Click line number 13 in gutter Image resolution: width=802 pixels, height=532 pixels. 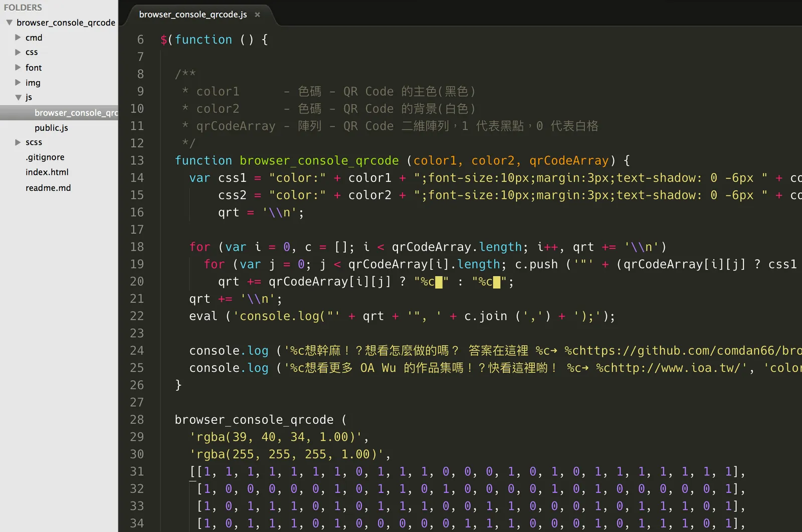(x=137, y=160)
